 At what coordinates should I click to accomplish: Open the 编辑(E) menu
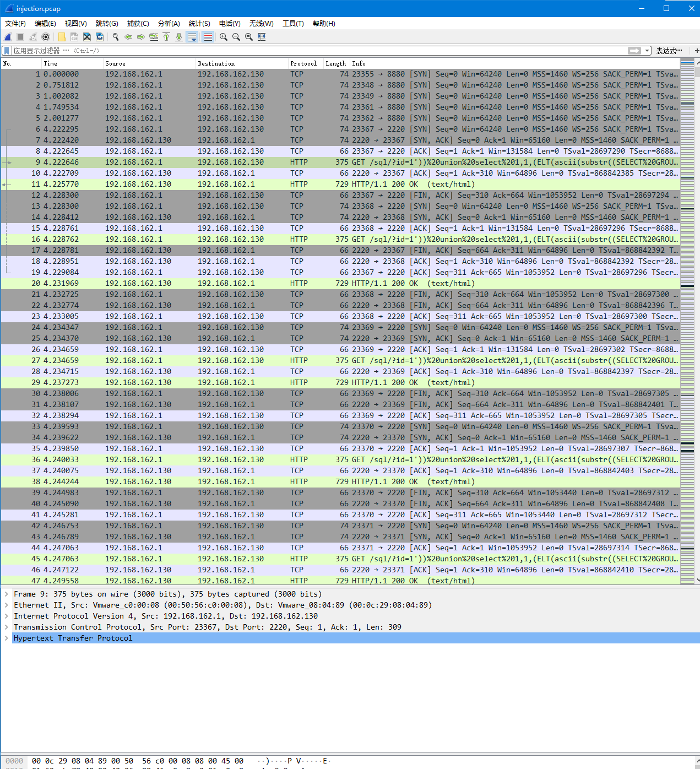click(x=45, y=24)
